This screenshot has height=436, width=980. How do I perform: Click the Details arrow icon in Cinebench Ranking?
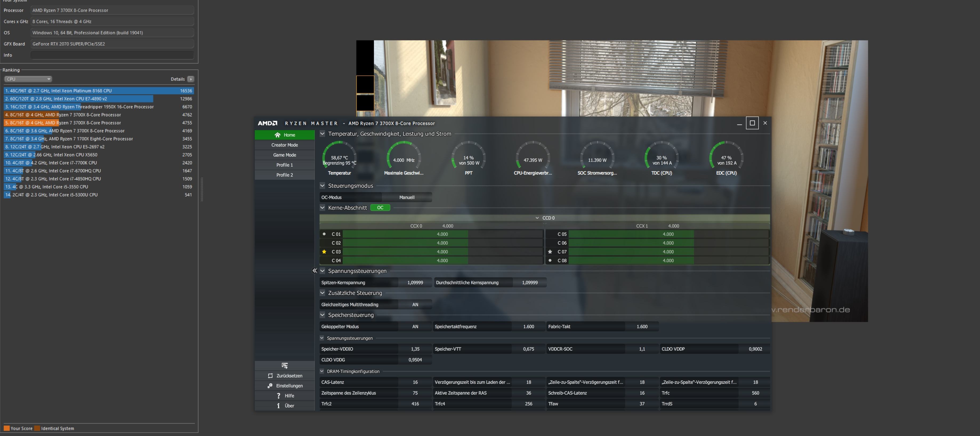(191, 79)
